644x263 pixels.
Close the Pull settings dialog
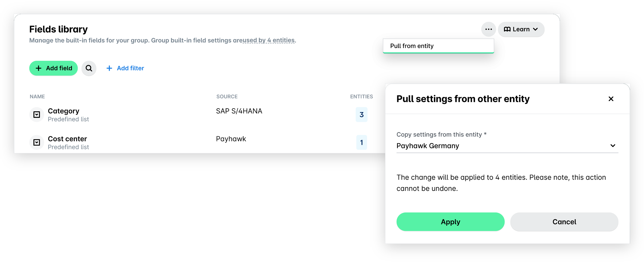coord(611,99)
